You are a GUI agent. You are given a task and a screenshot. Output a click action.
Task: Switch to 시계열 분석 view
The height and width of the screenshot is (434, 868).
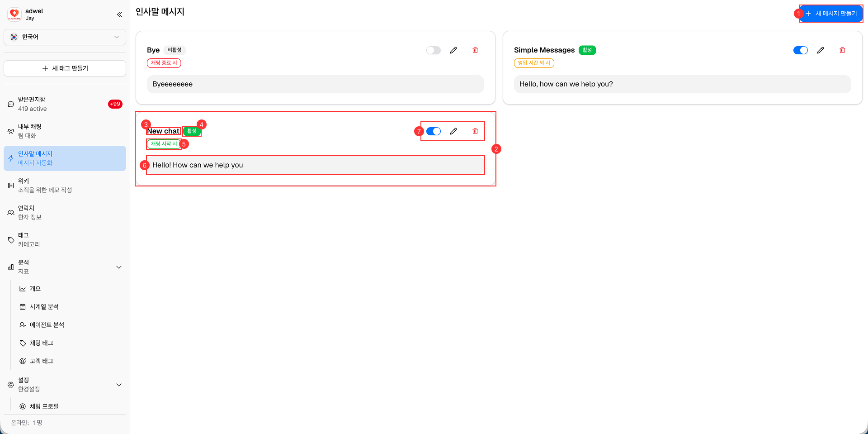(44, 306)
